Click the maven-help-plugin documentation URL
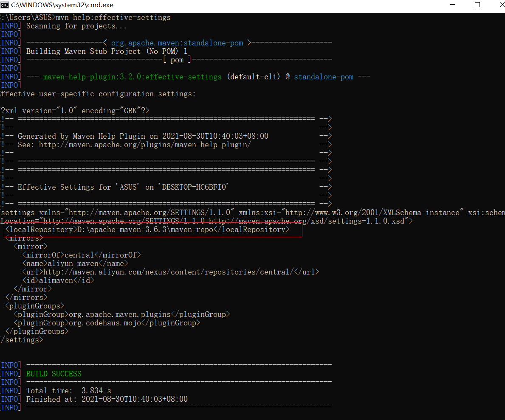Image resolution: width=505 pixels, height=420 pixels. coord(145,145)
